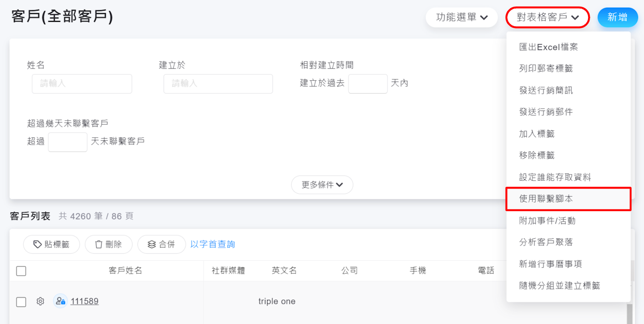Screen dimensions: 644x324
Task: Open the 以字首查詢 link
Action: click(x=213, y=244)
